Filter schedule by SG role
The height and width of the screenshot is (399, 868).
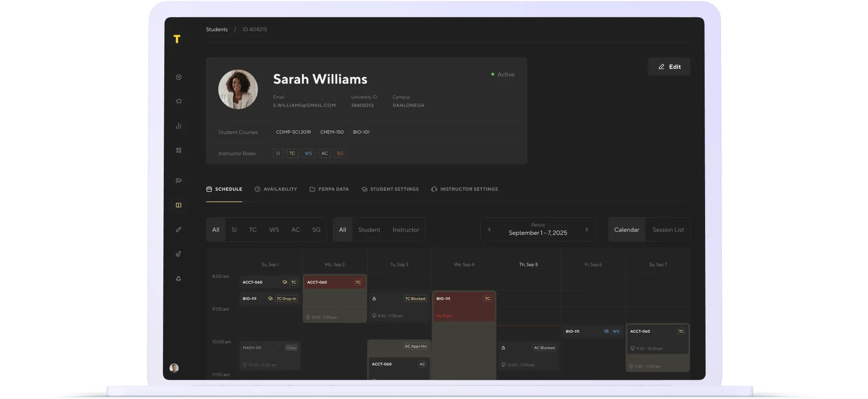click(x=316, y=230)
